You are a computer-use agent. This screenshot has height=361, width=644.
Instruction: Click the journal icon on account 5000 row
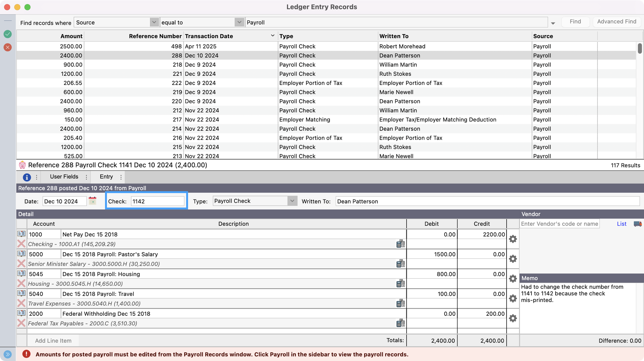click(x=22, y=254)
